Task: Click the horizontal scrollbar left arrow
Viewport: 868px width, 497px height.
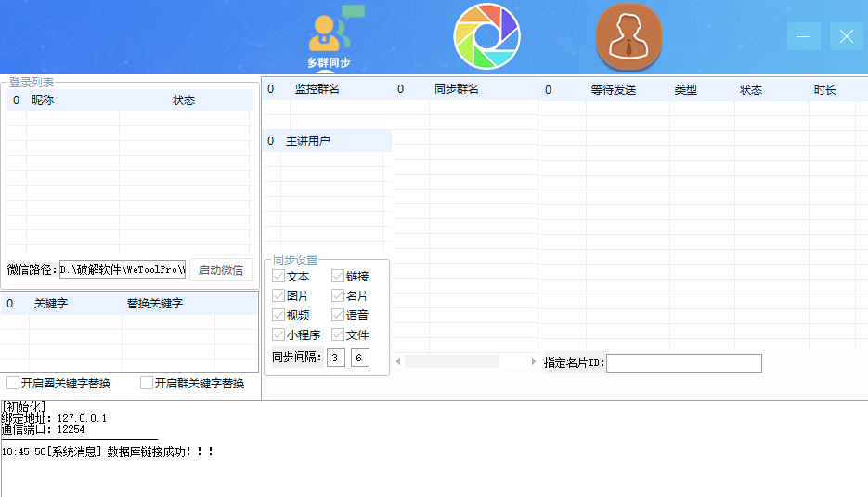Action: coord(398,361)
